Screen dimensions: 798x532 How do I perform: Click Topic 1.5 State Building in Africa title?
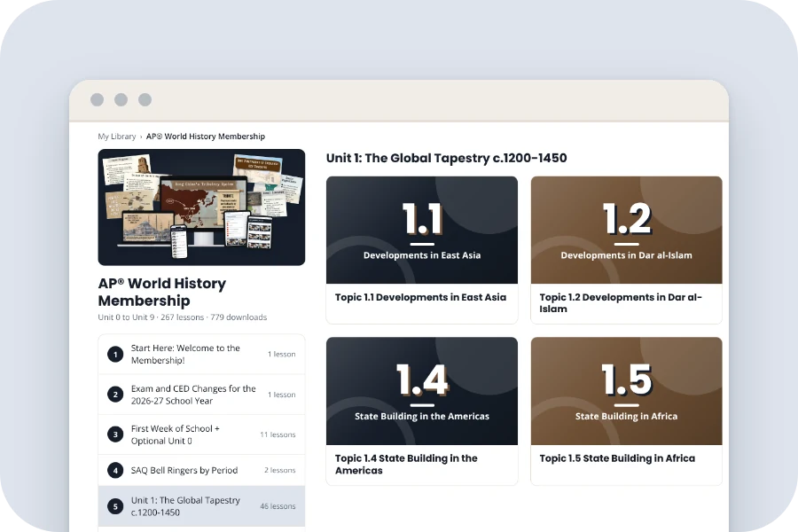tap(617, 458)
